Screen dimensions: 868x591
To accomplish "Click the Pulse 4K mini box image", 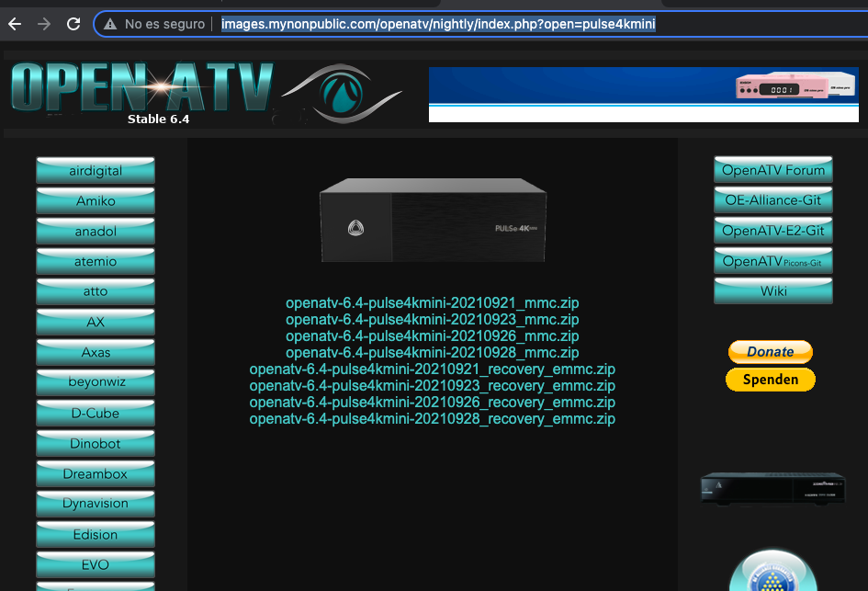I will click(433, 220).
